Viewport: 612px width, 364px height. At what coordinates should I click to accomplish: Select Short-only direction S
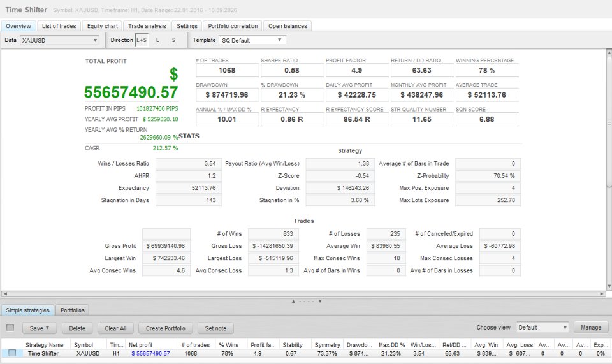coord(173,40)
